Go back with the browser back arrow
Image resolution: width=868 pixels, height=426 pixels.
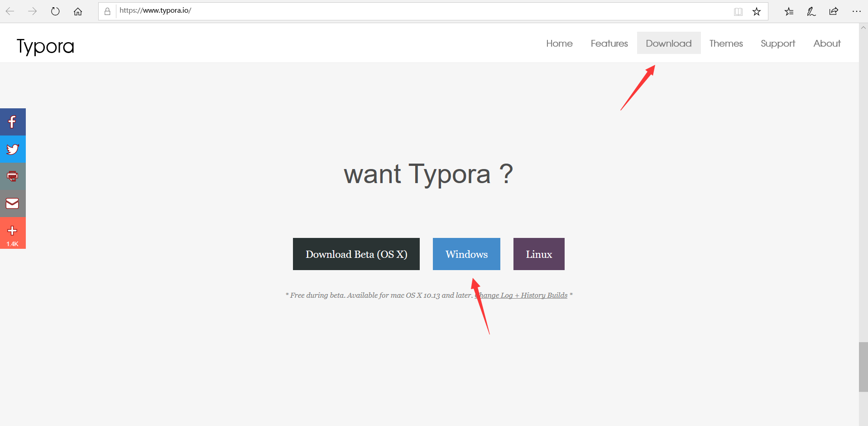click(10, 11)
